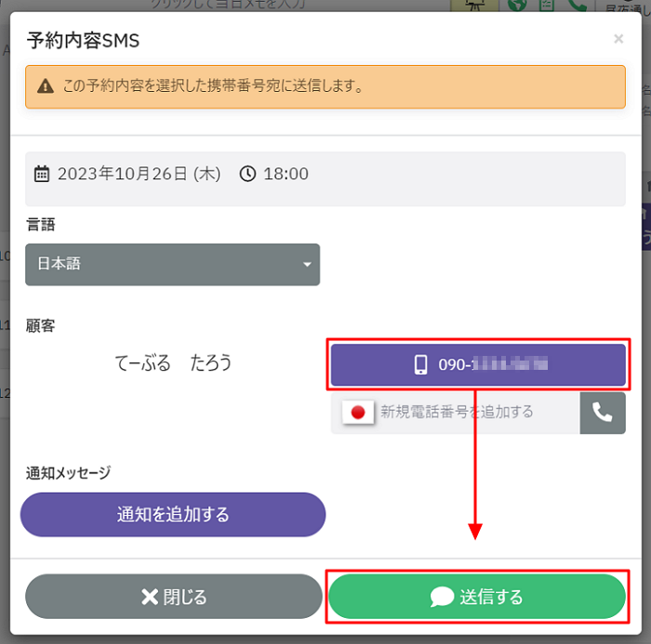Click the green phone icon in top toolbar
The width and height of the screenshot is (651, 644).
tap(577, 5)
